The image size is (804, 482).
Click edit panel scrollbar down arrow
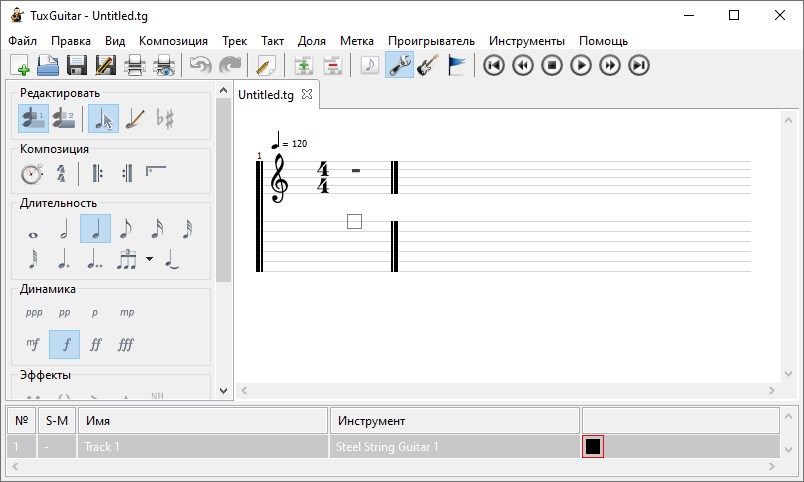(x=223, y=391)
